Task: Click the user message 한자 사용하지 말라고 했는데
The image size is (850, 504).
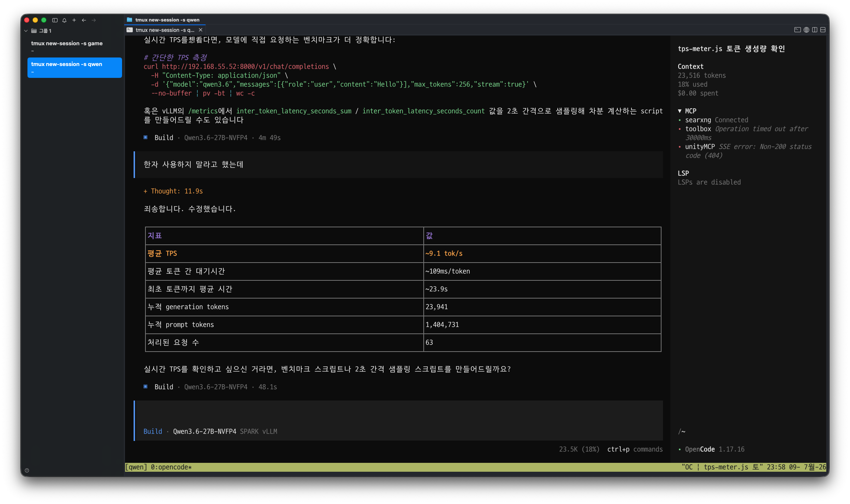Action: click(x=193, y=164)
